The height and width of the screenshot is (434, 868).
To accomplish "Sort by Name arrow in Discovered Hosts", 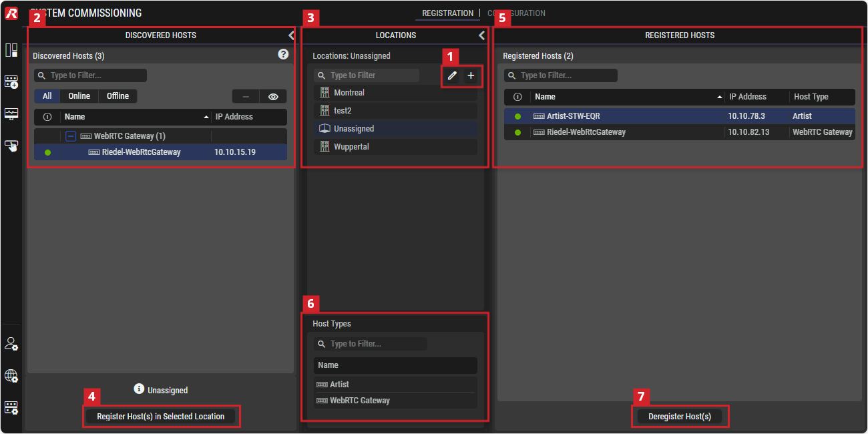I will (206, 117).
